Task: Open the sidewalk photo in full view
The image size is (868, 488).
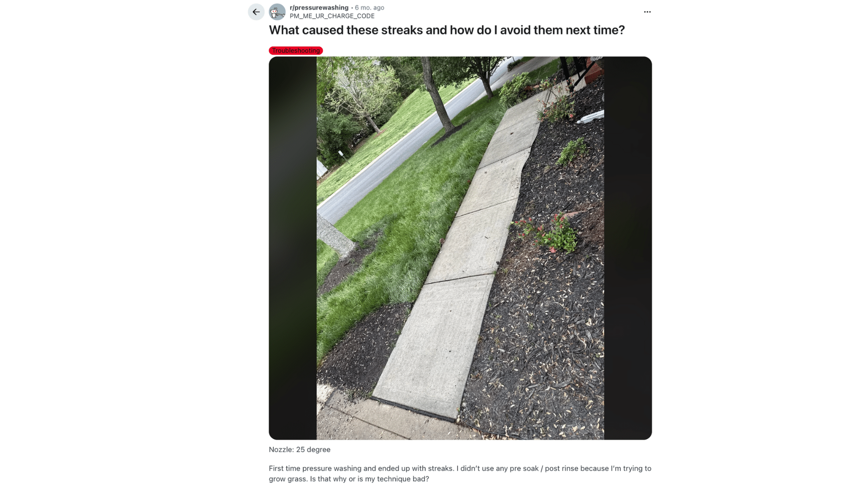Action: [460, 248]
